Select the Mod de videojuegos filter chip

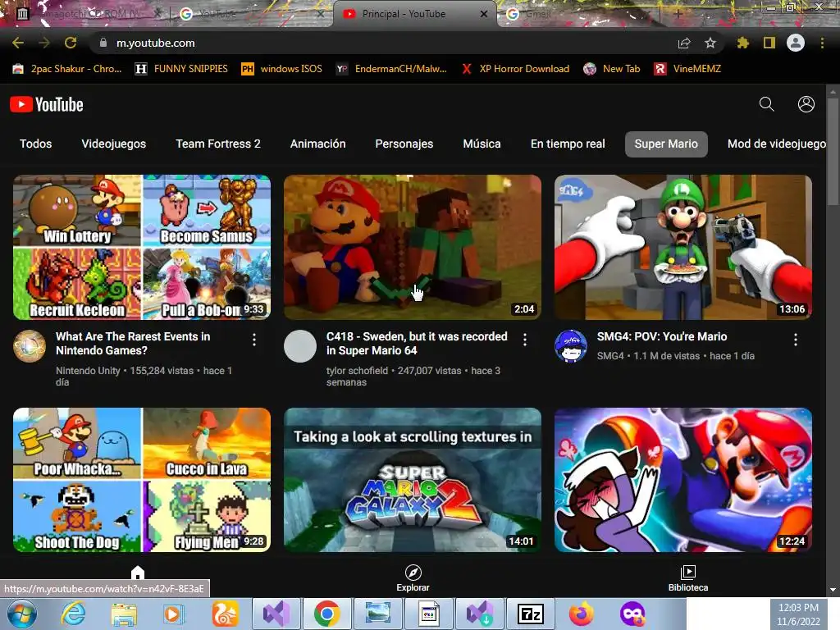coord(776,144)
